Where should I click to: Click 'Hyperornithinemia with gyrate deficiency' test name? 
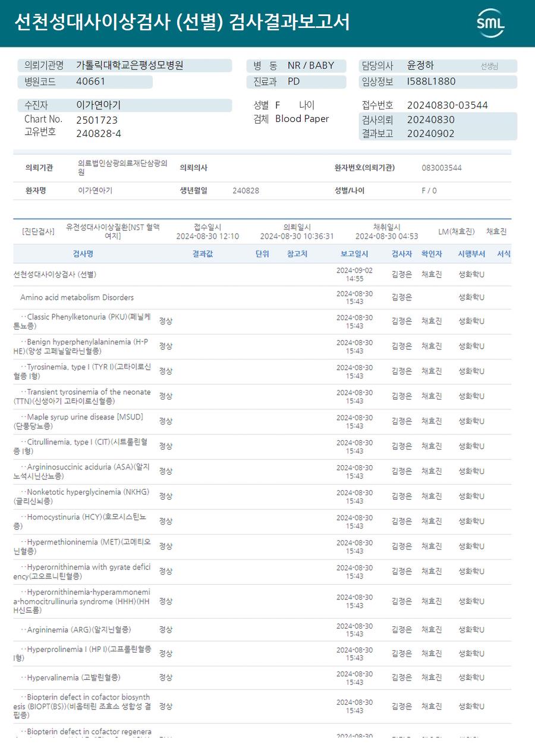(82, 571)
